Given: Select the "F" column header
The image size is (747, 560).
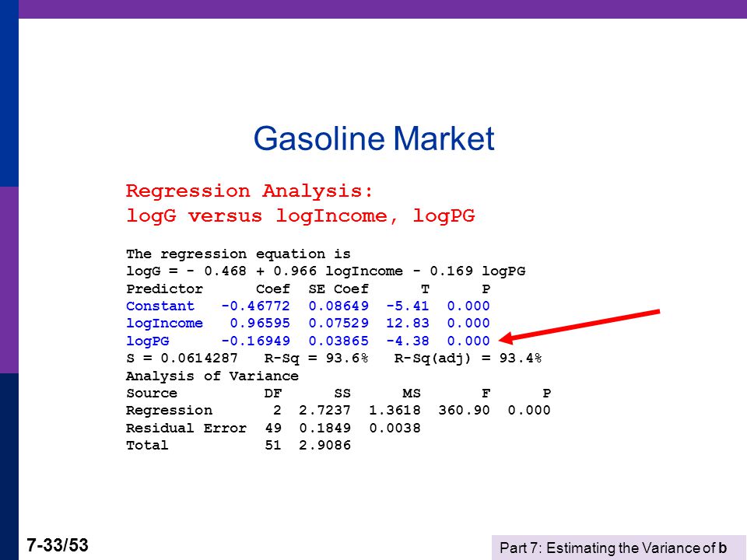Looking at the screenshot, I should [x=486, y=394].
